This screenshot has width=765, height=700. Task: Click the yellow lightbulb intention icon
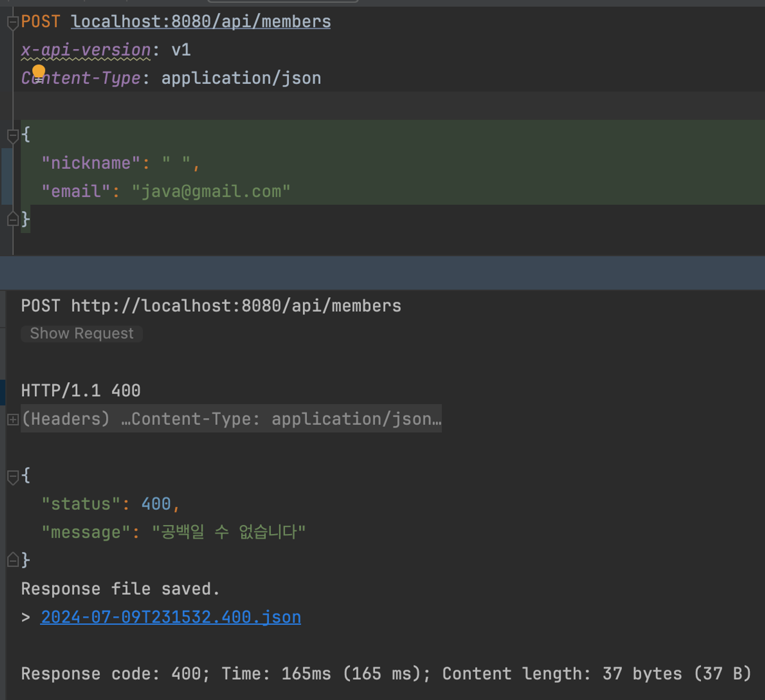click(x=38, y=72)
